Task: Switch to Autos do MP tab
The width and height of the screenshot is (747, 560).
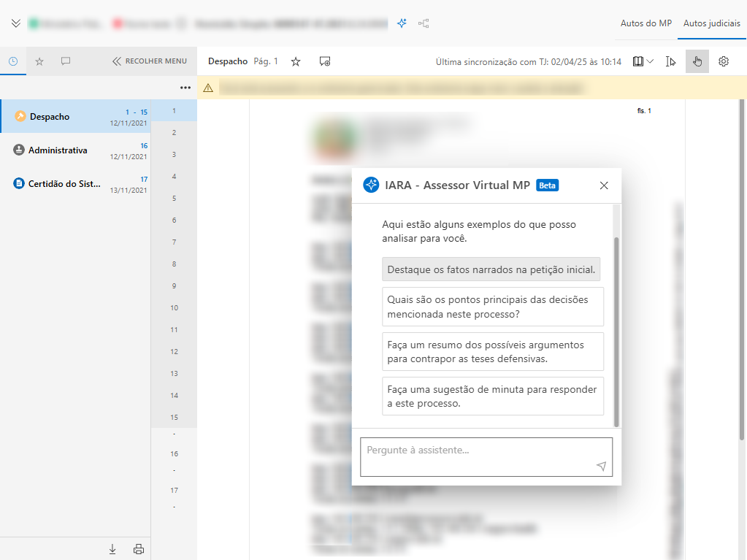Action: (646, 23)
